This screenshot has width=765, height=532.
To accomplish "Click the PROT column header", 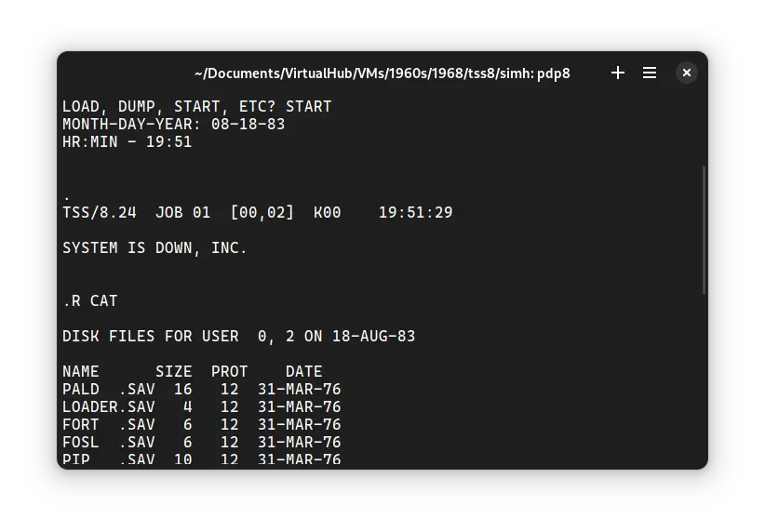I will click(x=229, y=371).
